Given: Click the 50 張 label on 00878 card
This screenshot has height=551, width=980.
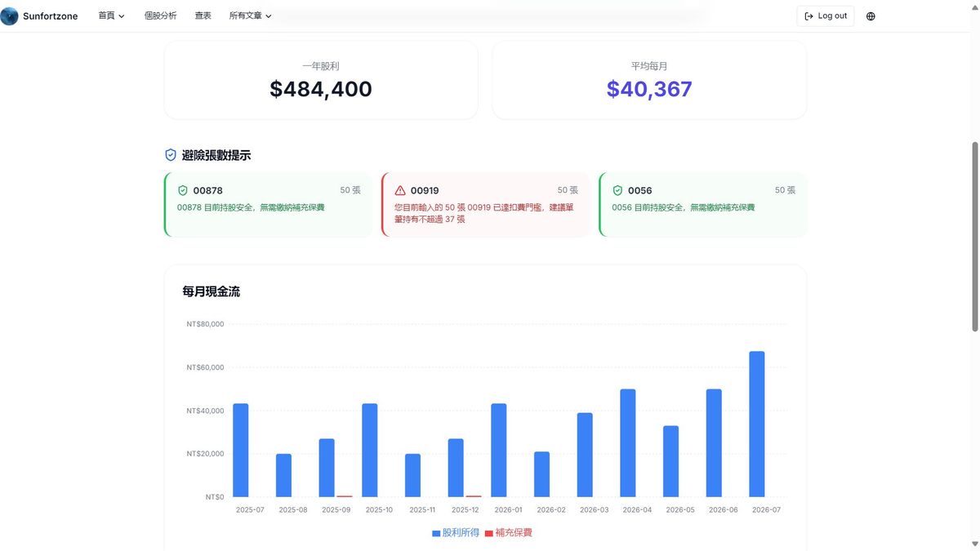Looking at the screenshot, I should 350,190.
